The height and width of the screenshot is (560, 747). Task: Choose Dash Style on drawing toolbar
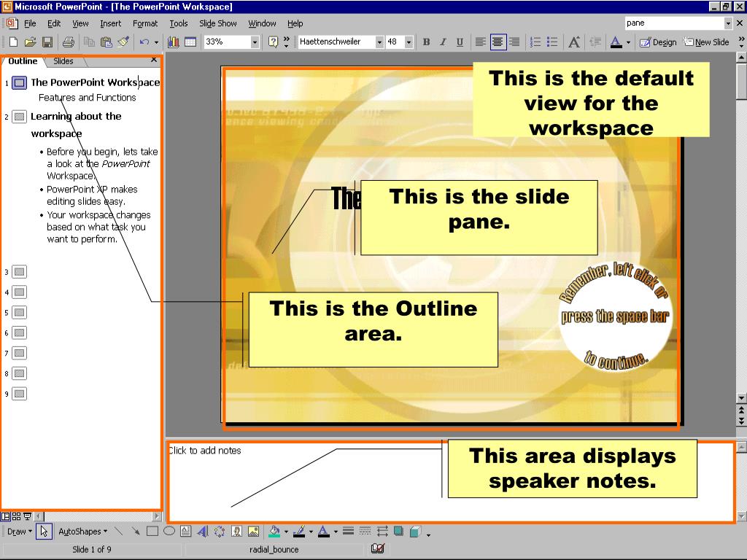pyautogui.click(x=365, y=532)
